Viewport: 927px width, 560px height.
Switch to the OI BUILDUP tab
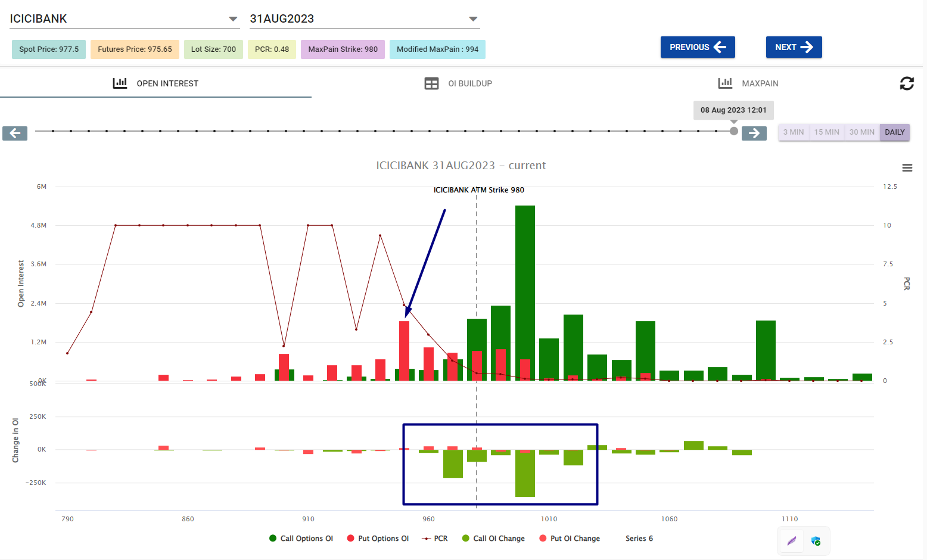tap(458, 83)
